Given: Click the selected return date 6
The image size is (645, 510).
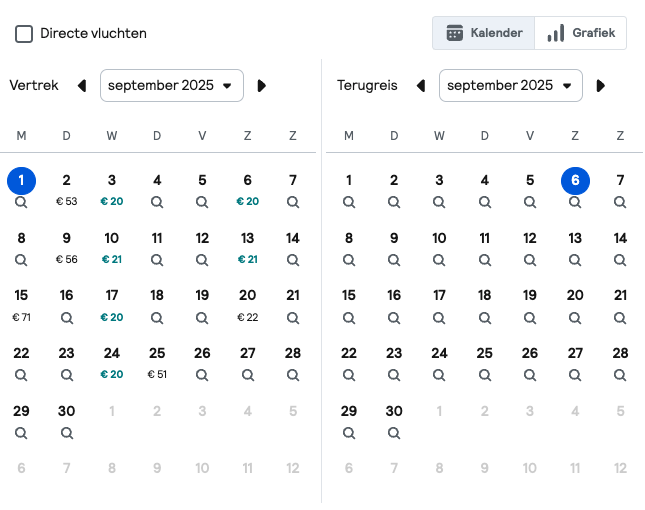Looking at the screenshot, I should (x=575, y=181).
